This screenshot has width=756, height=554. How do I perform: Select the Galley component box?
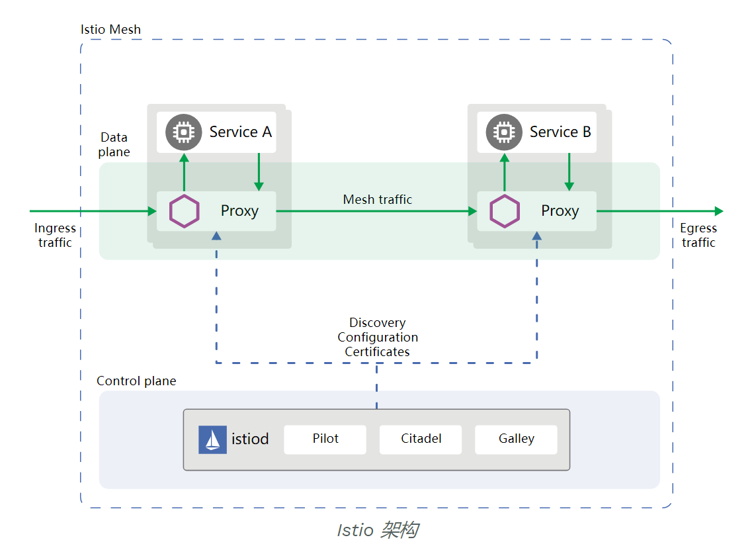point(516,439)
